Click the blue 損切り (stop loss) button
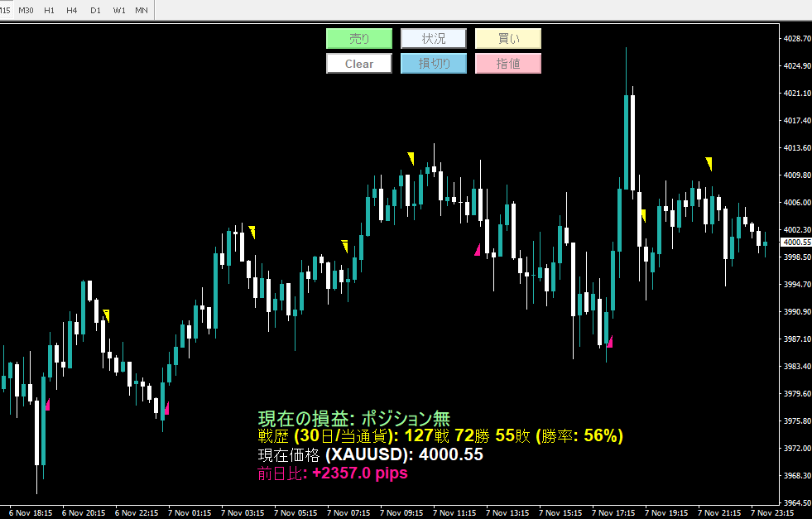This screenshot has height=519, width=812. (433, 64)
